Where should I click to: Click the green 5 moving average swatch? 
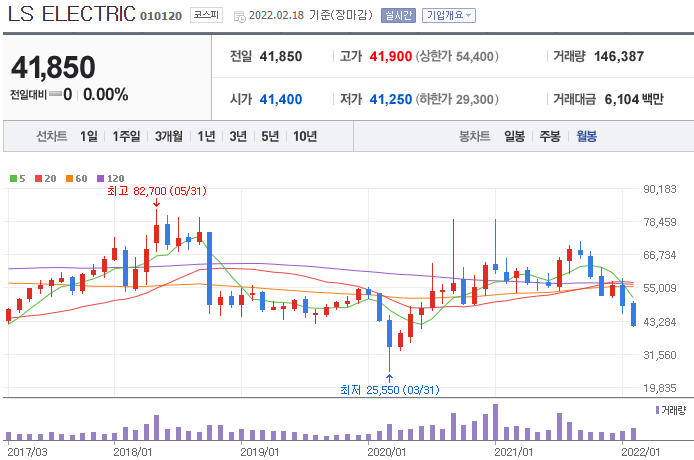tap(13, 178)
